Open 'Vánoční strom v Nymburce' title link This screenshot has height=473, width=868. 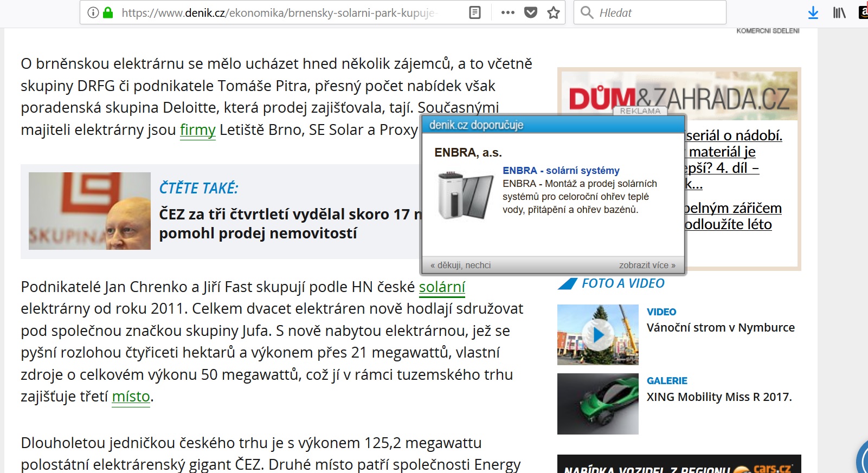pyautogui.click(x=721, y=328)
